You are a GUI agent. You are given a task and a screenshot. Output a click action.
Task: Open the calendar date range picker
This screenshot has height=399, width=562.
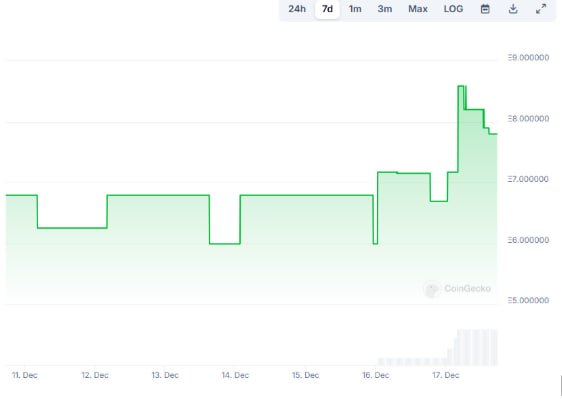485,9
